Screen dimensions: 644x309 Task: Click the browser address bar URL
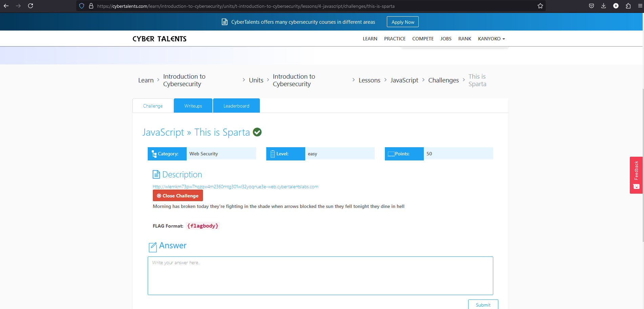pyautogui.click(x=246, y=6)
